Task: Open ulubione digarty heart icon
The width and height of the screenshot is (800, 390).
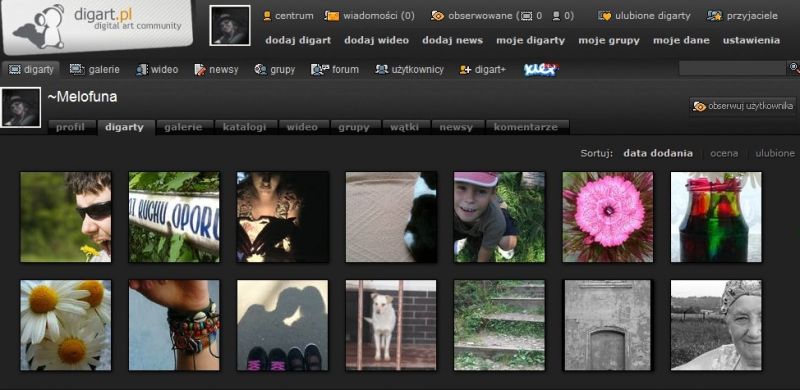Action: click(605, 16)
